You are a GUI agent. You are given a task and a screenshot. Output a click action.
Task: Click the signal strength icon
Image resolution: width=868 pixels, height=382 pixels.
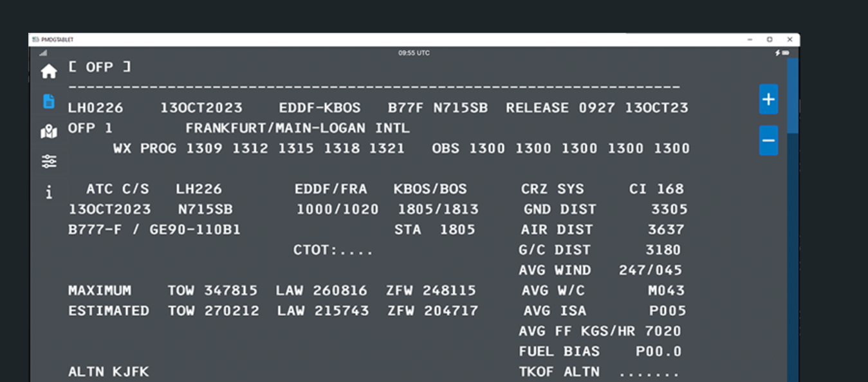(44, 53)
